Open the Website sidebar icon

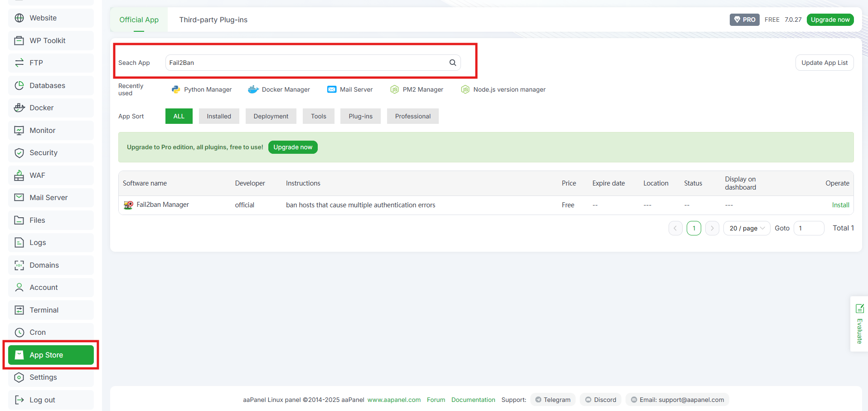point(19,18)
